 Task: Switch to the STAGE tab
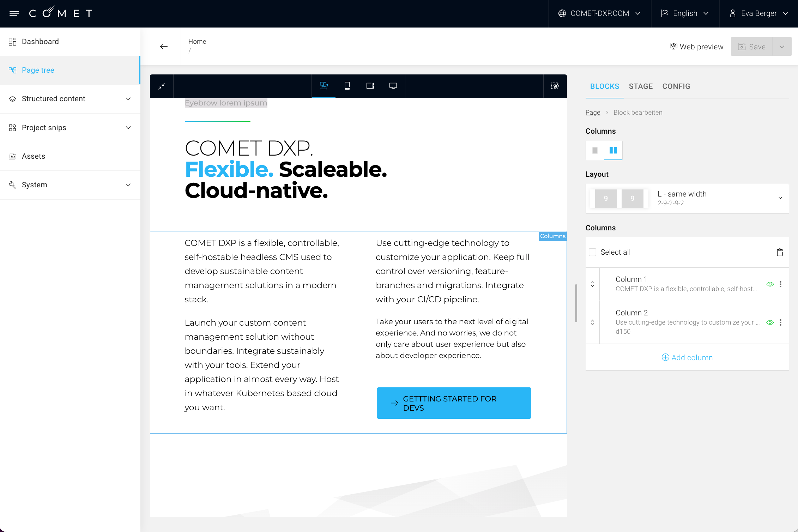pos(641,86)
